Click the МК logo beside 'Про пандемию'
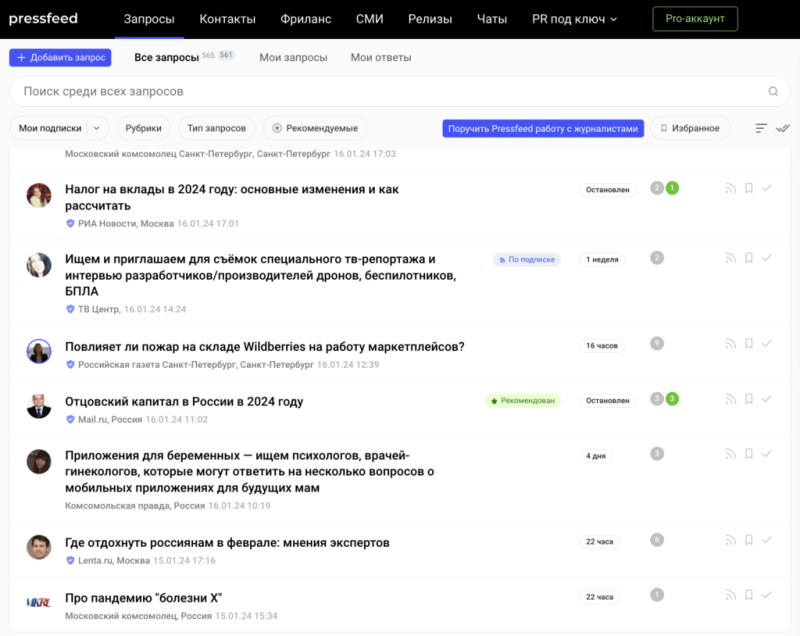Screen dimensions: 800x636 coord(39,602)
